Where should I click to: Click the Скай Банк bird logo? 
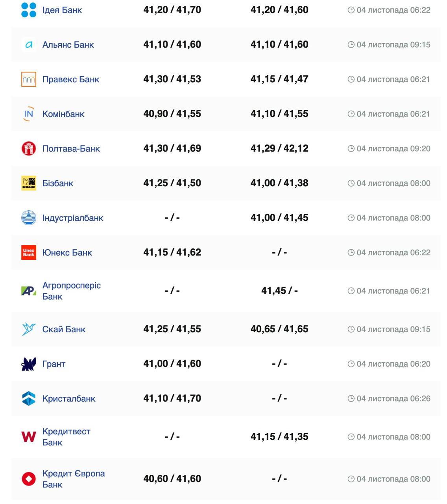[x=29, y=329]
